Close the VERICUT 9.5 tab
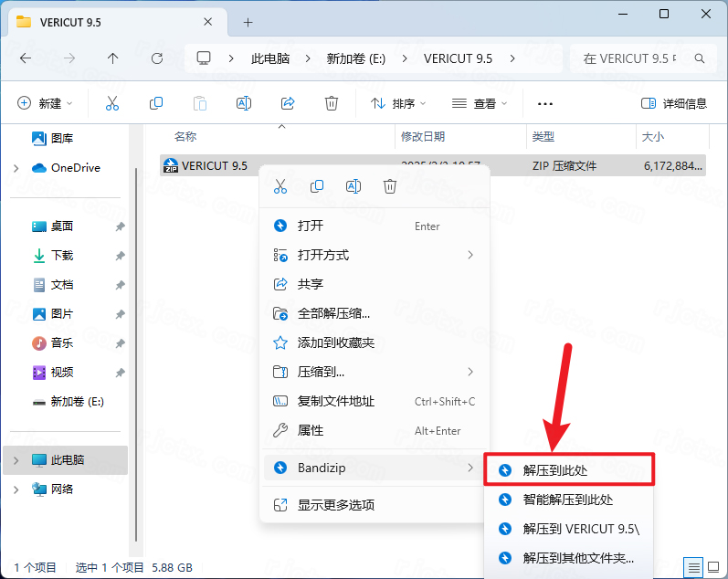Screen dimensions: 728x579 tap(208, 22)
